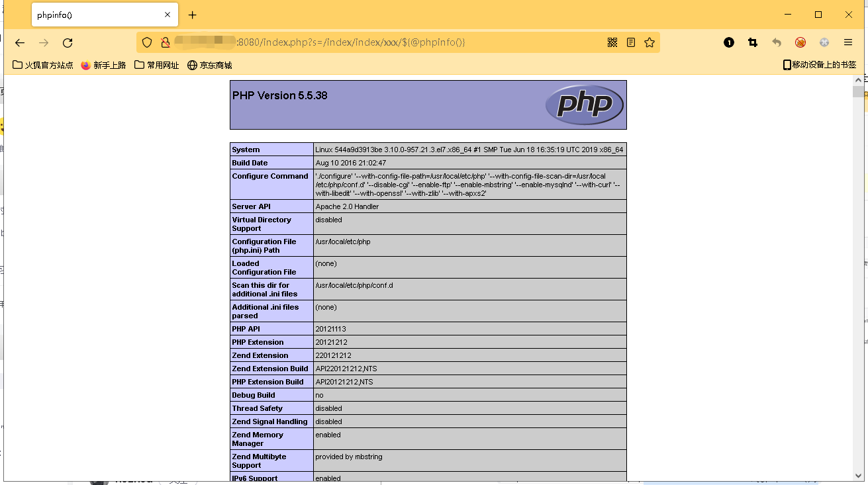Click 'Zend Multibyte Support' label

(259, 461)
